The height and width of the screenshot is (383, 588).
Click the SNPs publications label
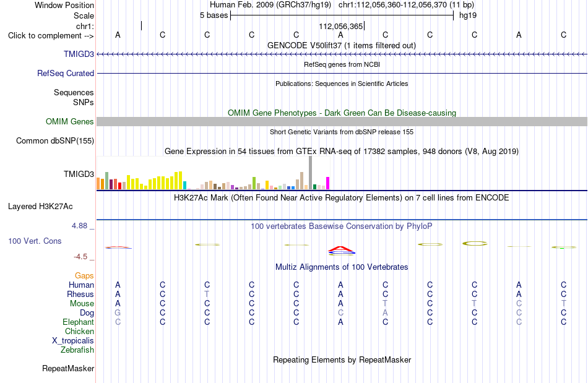click(84, 102)
